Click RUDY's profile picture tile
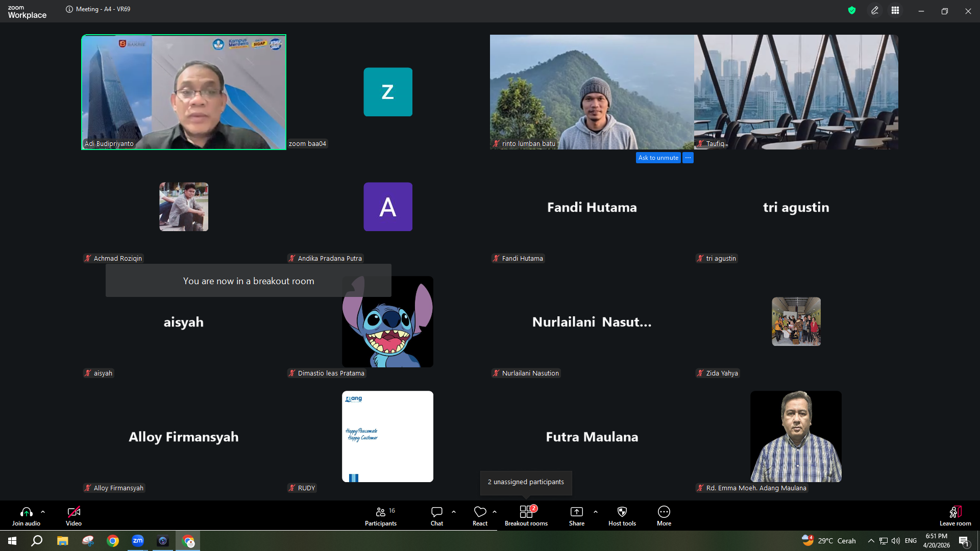The height and width of the screenshot is (551, 980). [x=388, y=437]
